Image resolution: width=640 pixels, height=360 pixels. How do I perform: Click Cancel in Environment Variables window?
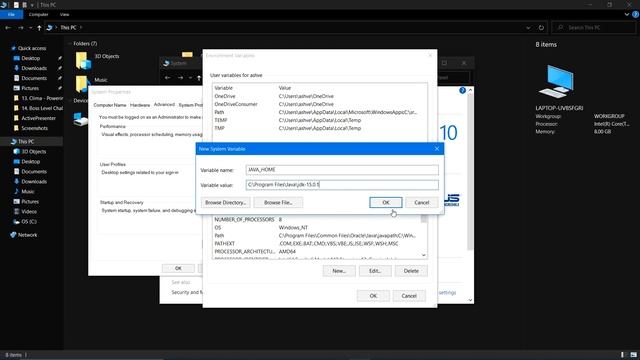(409, 296)
